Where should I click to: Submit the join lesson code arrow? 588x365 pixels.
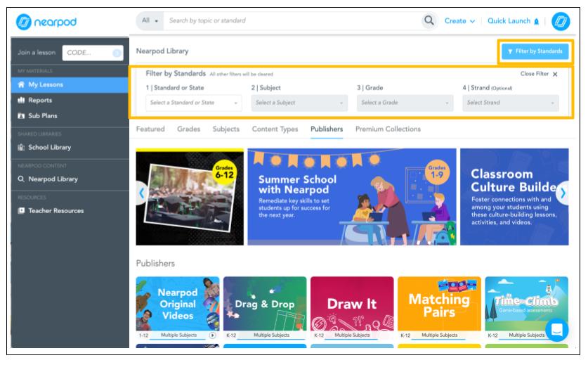(x=117, y=52)
